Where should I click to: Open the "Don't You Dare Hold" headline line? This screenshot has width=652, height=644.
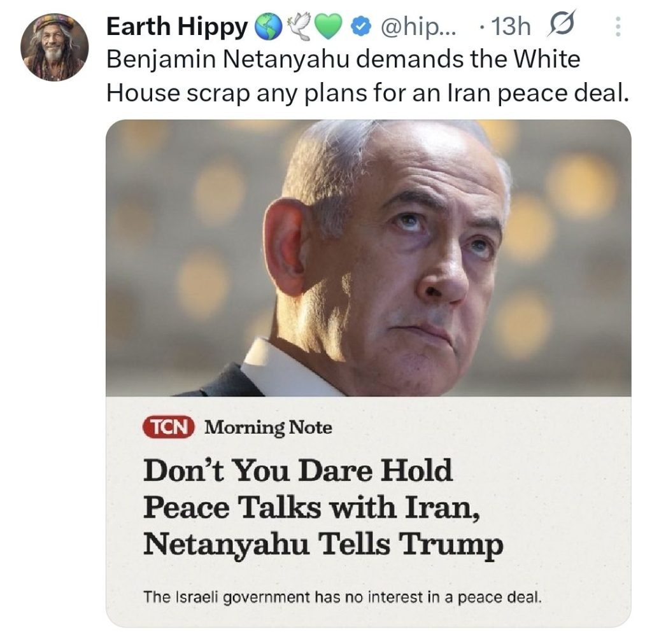(298, 471)
